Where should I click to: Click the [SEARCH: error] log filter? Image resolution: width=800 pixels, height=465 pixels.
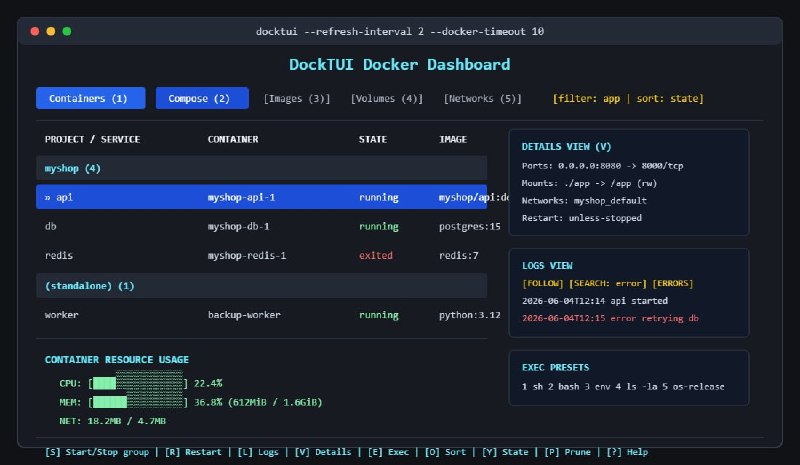pyautogui.click(x=608, y=283)
